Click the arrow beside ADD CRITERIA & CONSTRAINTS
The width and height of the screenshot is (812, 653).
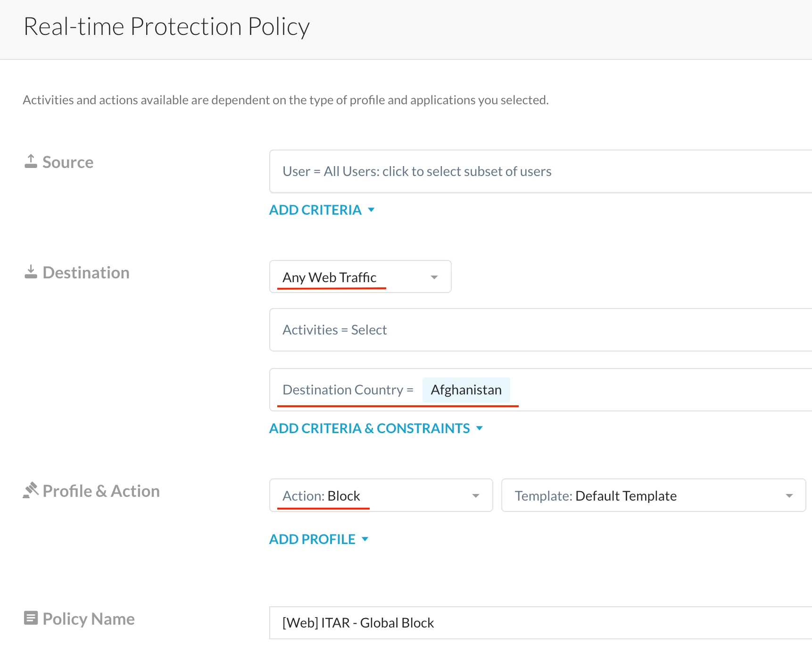pos(480,428)
